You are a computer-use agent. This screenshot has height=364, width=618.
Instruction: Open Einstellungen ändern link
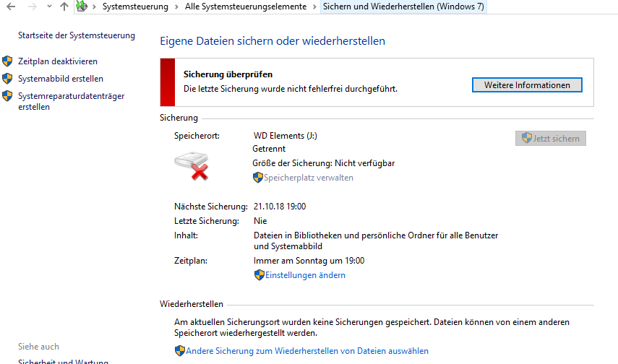[x=305, y=275]
